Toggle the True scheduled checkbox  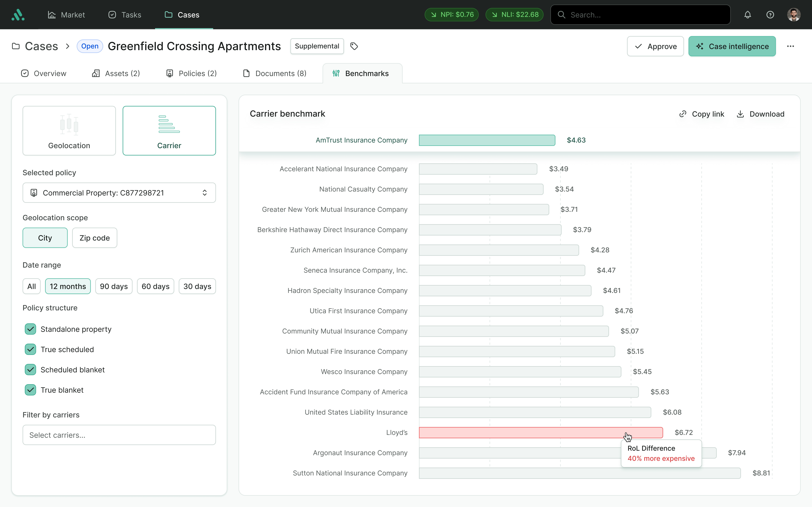coord(31,349)
